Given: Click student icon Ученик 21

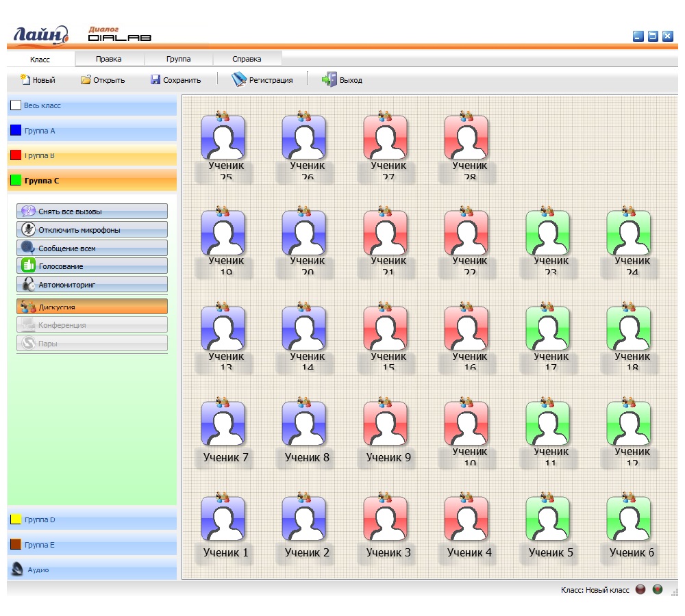Looking at the screenshot, I should coord(385,233).
